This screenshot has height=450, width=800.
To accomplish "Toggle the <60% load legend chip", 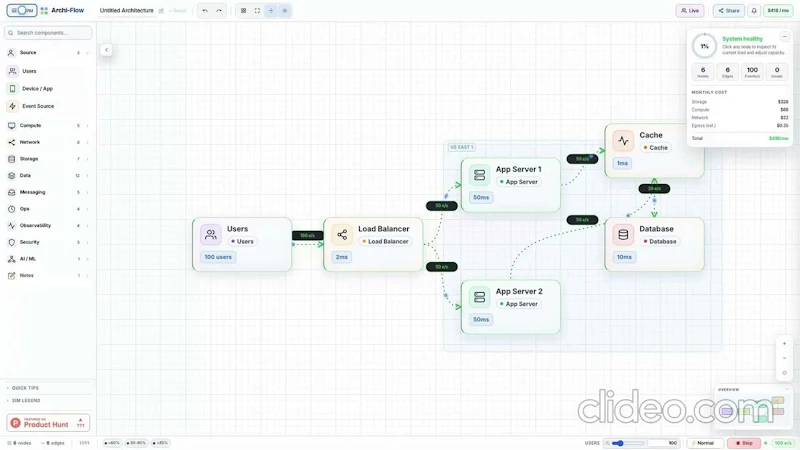I will pos(112,443).
